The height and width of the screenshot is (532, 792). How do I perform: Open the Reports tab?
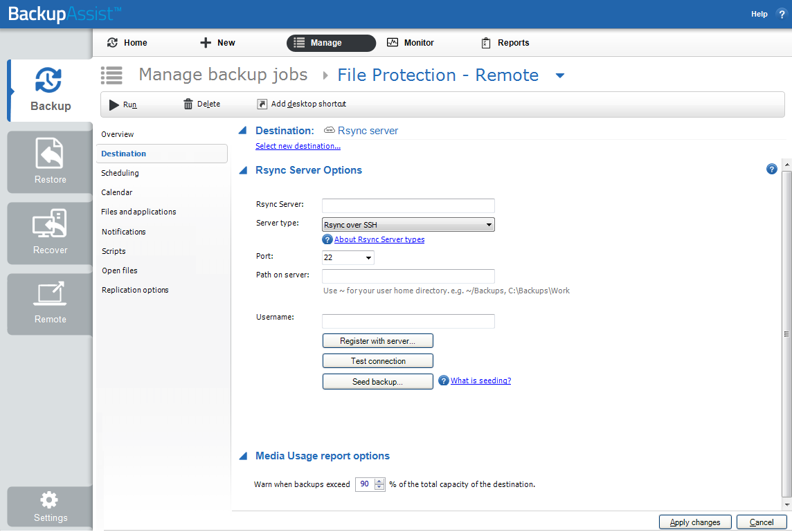click(505, 43)
